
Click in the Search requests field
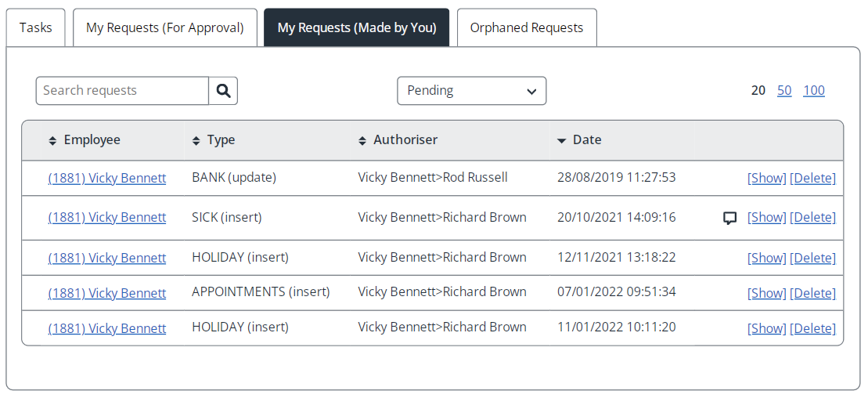pyautogui.click(x=122, y=91)
